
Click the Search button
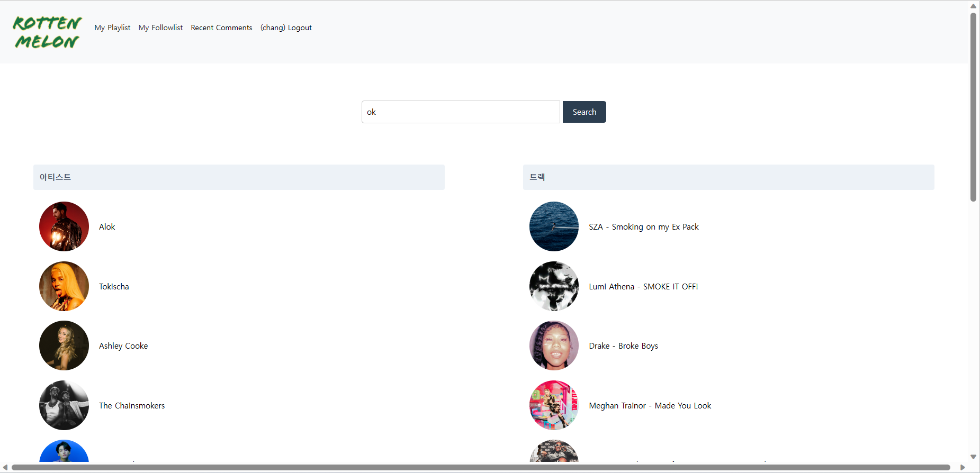(x=584, y=112)
